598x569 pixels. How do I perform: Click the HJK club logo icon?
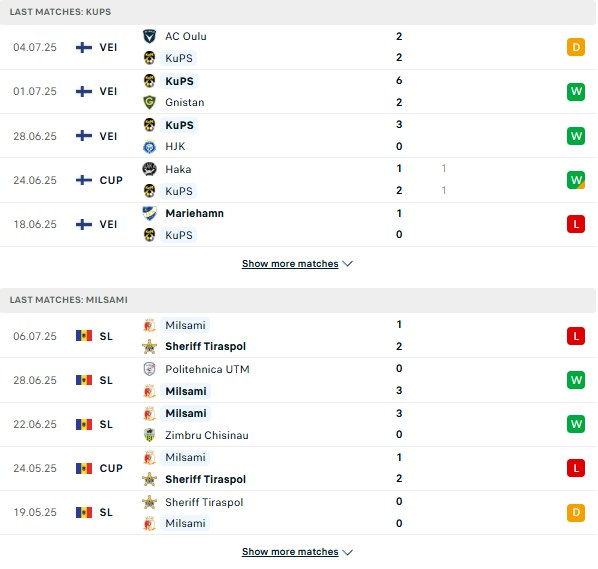pyautogui.click(x=149, y=146)
